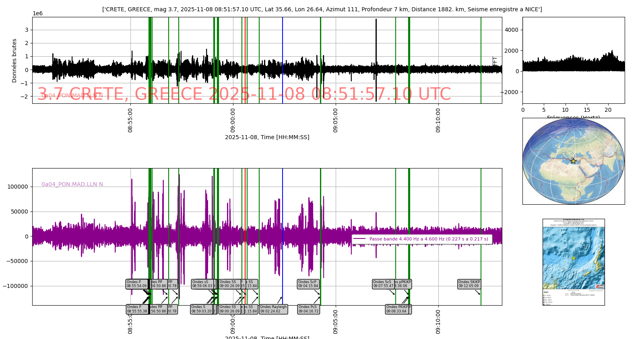Viewport: 644px width, 339px height.
Task: Click the EMSC logo on the regional map
Action: [600, 286]
